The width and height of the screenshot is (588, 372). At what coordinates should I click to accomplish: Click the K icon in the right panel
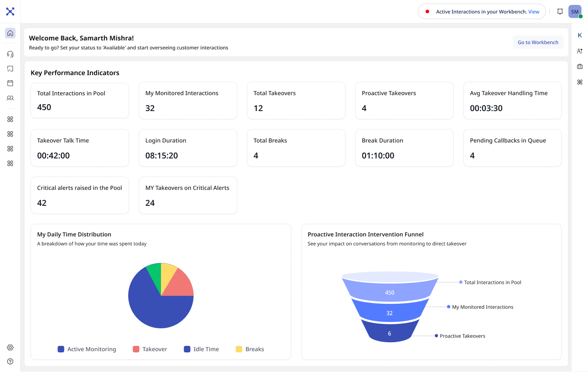(580, 36)
